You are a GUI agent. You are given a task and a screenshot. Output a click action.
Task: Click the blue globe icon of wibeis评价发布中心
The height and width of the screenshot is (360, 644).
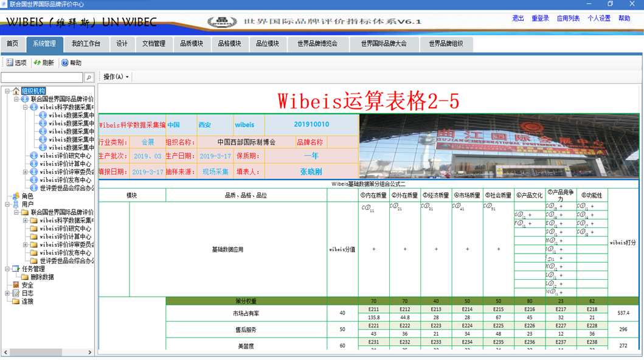(x=34, y=180)
